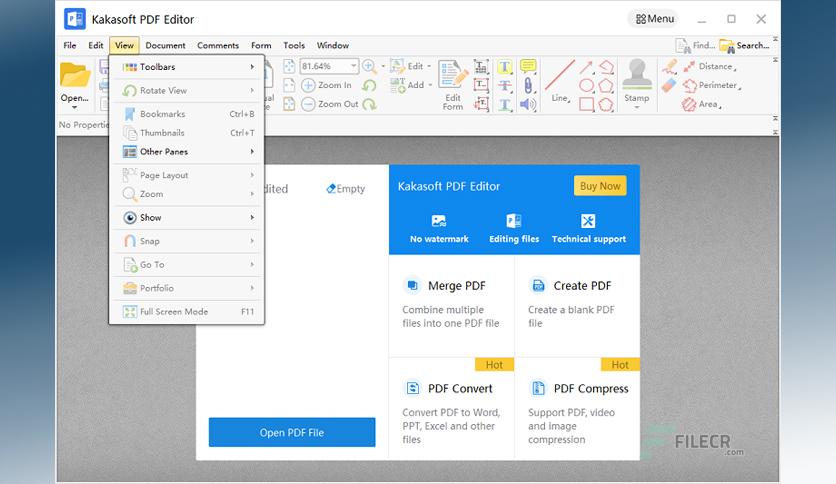Click the Fit Page icon beside zoom box
The image size is (836, 484).
pos(289,66)
